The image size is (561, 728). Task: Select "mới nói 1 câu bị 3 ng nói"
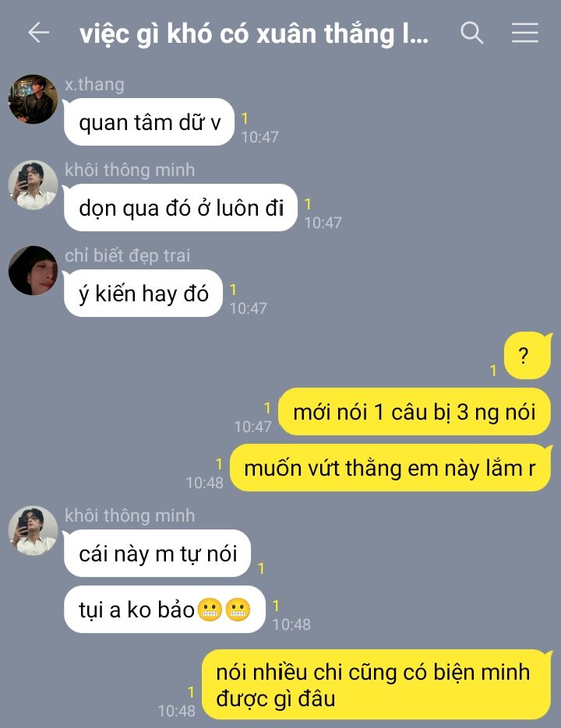pos(415,412)
